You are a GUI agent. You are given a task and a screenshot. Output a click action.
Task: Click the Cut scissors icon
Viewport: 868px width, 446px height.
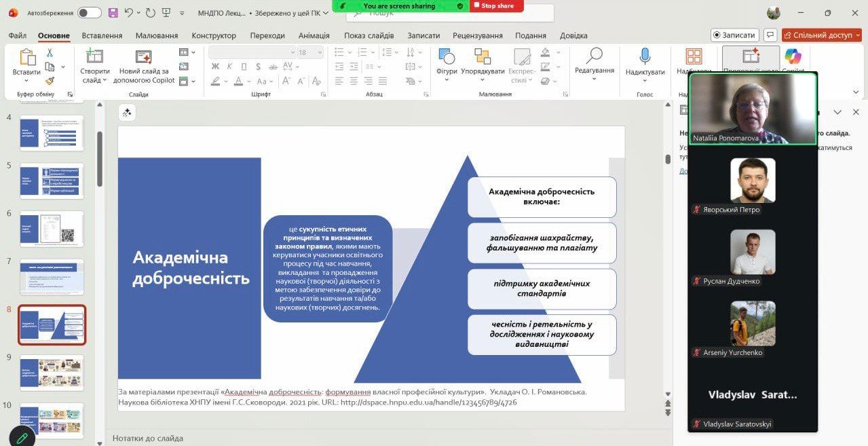50,53
